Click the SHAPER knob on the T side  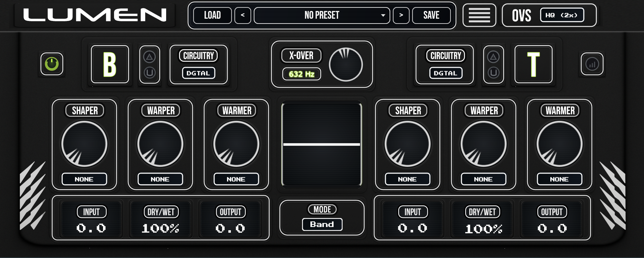408,144
